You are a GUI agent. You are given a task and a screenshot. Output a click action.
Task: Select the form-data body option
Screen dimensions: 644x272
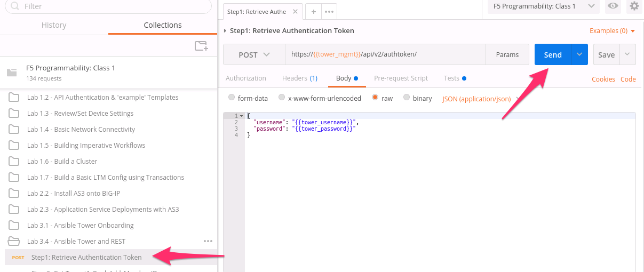tap(231, 98)
